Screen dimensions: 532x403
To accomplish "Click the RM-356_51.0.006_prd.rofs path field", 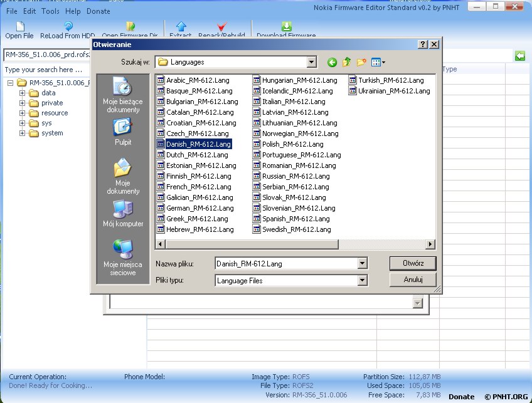I will 47,55.
